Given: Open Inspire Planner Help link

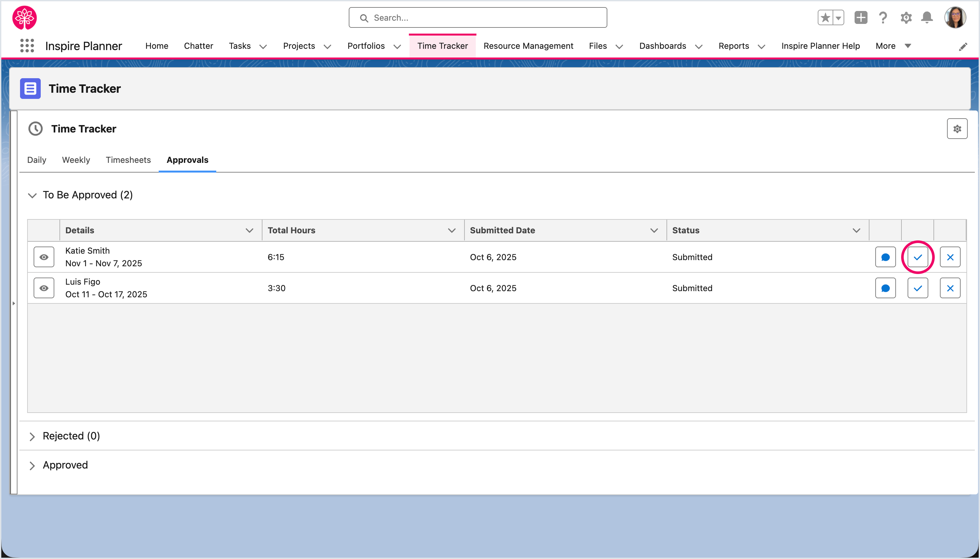Looking at the screenshot, I should [820, 46].
